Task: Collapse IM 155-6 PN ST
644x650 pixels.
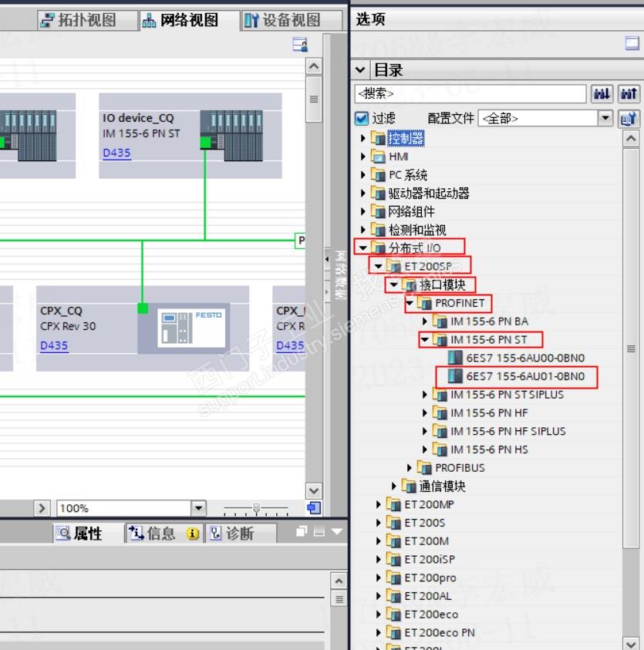Action: (x=425, y=339)
